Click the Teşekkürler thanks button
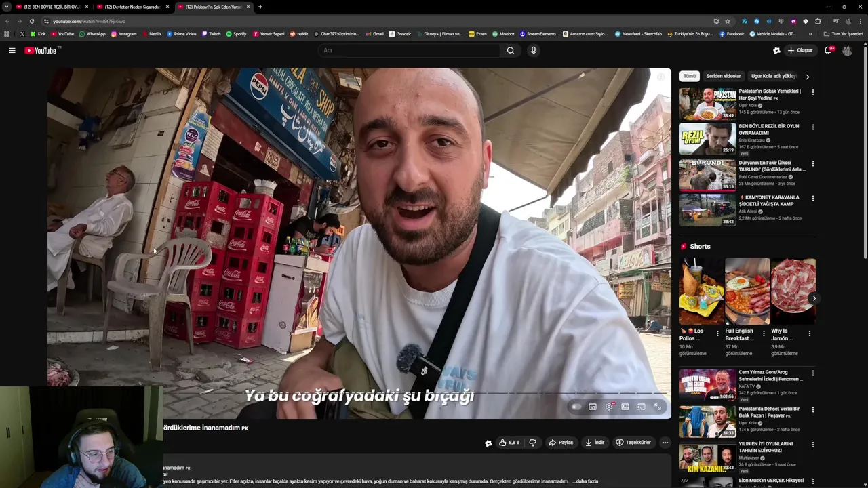Viewport: 868px width, 488px height. click(633, 443)
